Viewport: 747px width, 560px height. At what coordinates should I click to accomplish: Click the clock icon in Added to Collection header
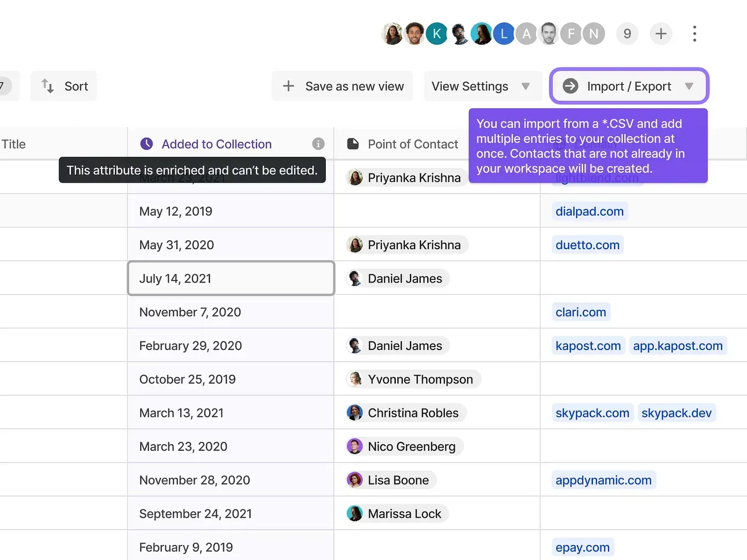click(x=147, y=144)
